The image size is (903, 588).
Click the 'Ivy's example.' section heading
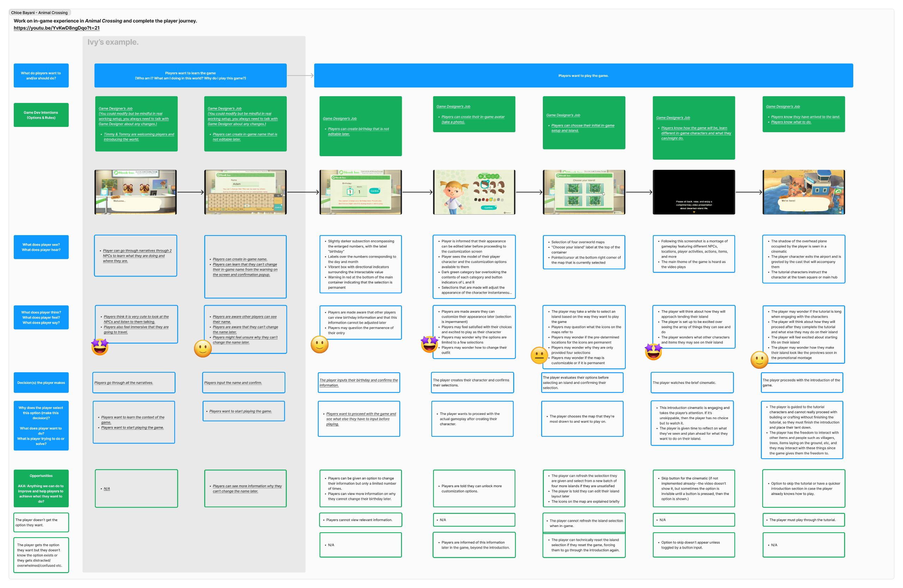coord(113,42)
